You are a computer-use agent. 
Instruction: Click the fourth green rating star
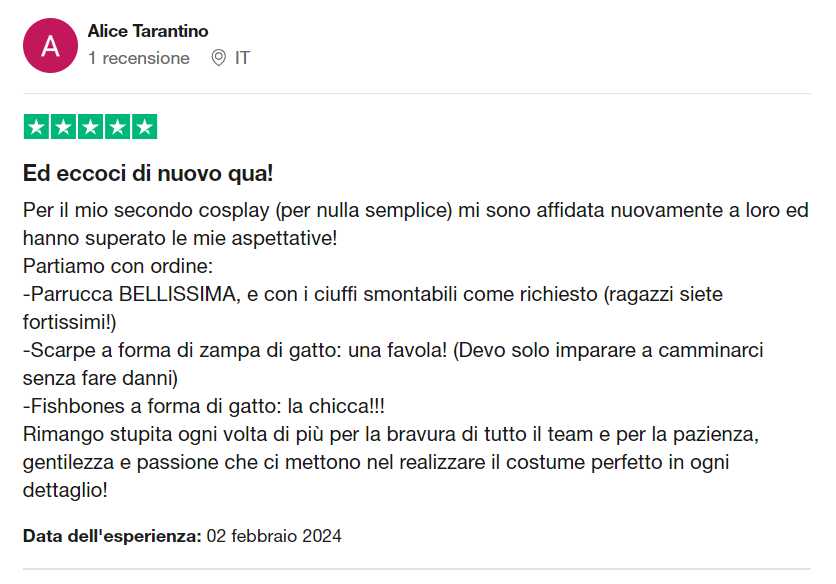[117, 127]
